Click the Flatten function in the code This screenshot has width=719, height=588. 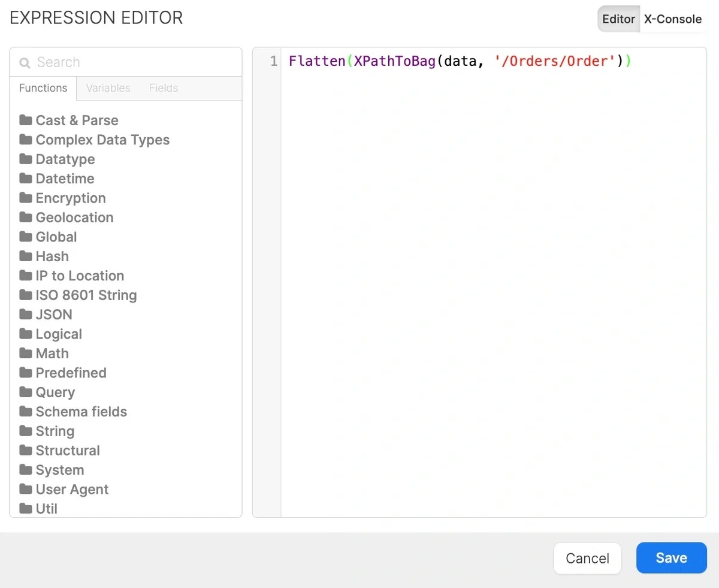(x=317, y=61)
